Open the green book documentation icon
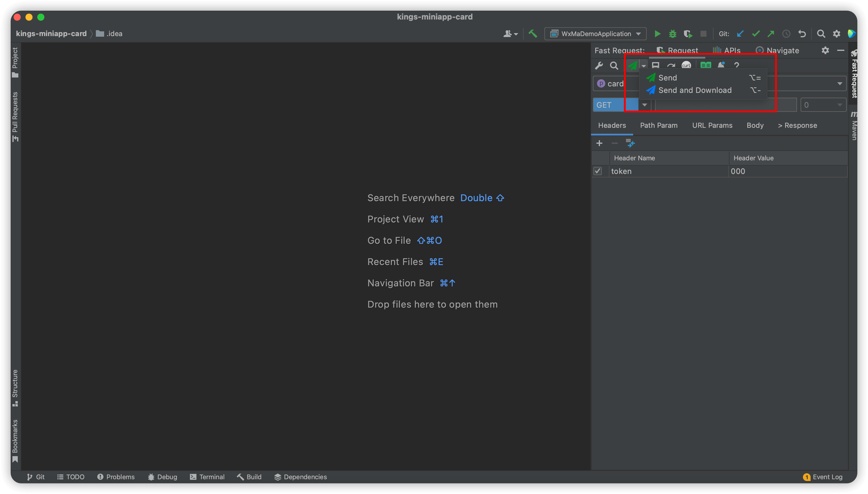Screen dimensions: 868x494 [706, 65]
